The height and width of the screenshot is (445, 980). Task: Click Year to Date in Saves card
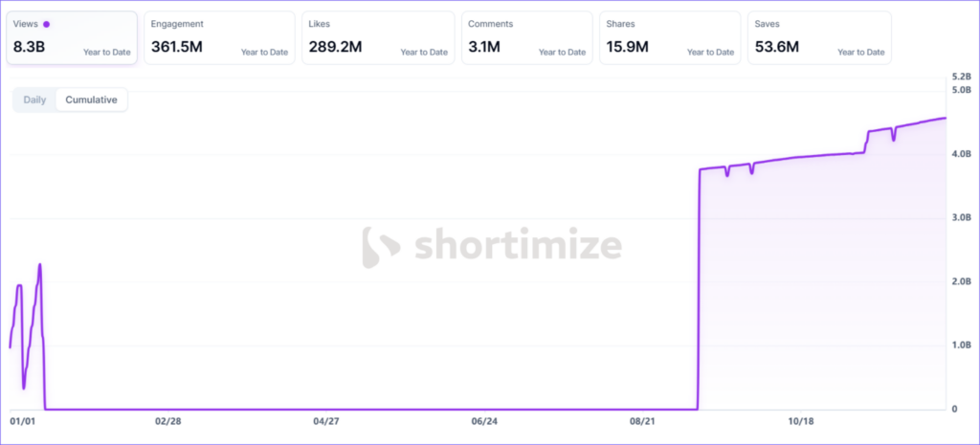[860, 52]
